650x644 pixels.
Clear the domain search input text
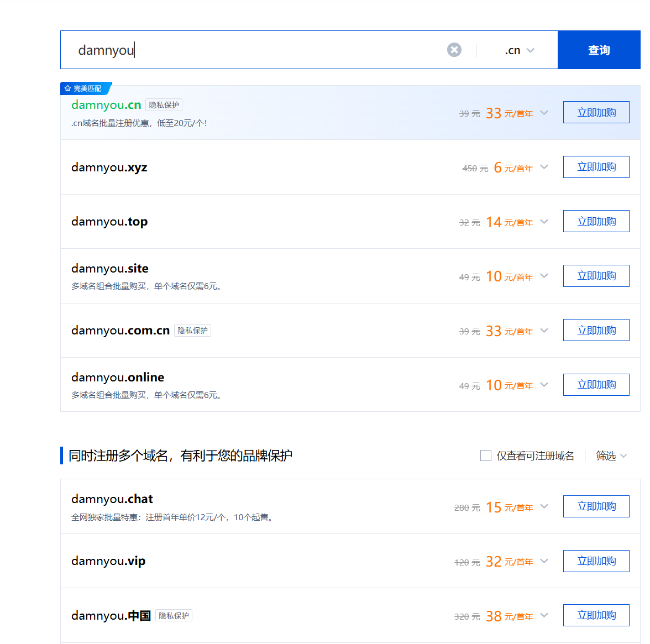pyautogui.click(x=454, y=50)
